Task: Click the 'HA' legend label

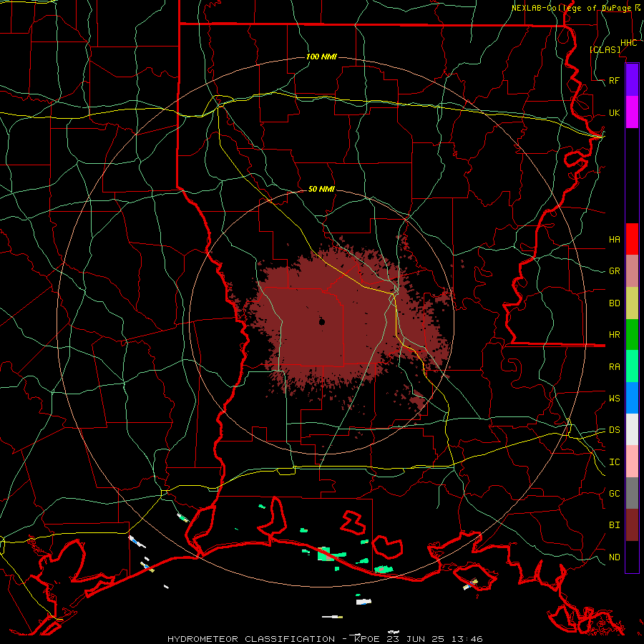Action: pyautogui.click(x=614, y=239)
